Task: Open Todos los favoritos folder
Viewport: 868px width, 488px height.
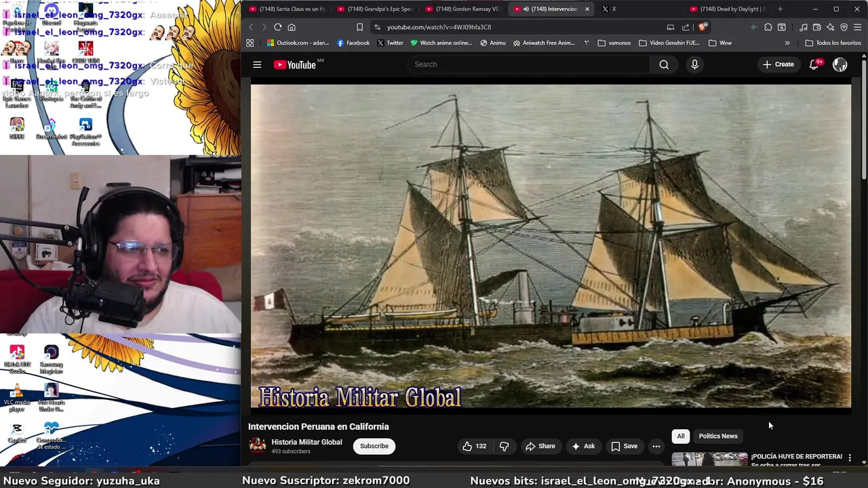Action: pyautogui.click(x=833, y=43)
